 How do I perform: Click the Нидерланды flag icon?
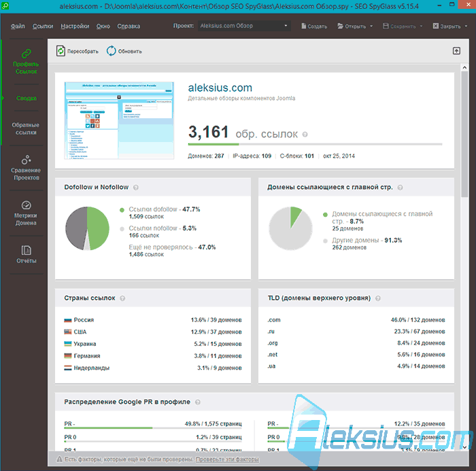tap(68, 368)
